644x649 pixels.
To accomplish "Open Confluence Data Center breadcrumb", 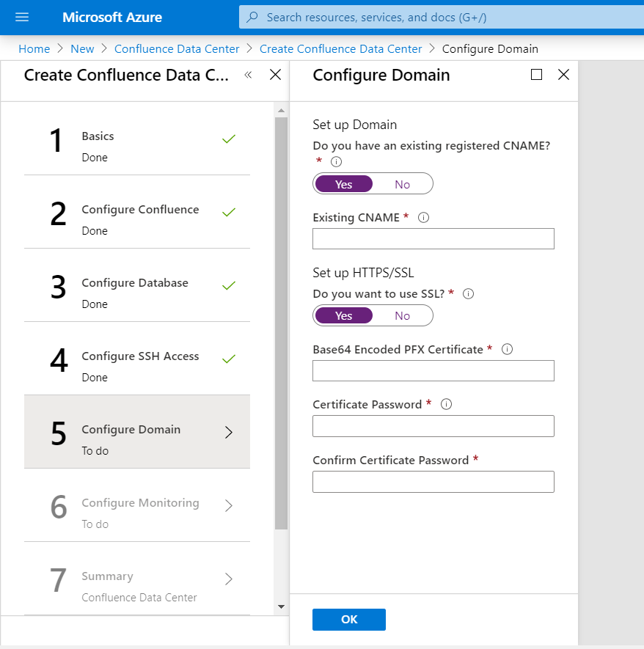I will [177, 49].
